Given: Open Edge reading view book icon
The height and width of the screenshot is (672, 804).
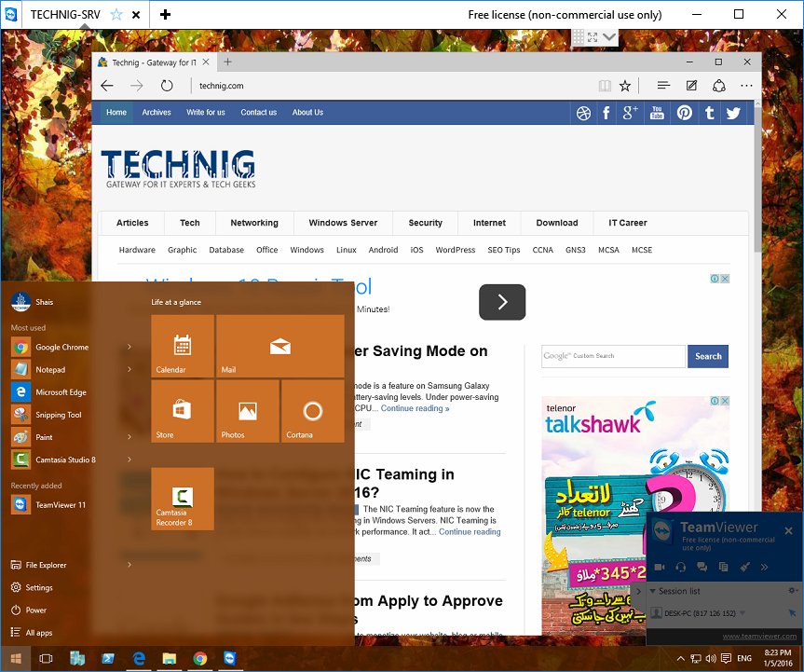Looking at the screenshot, I should tap(605, 86).
